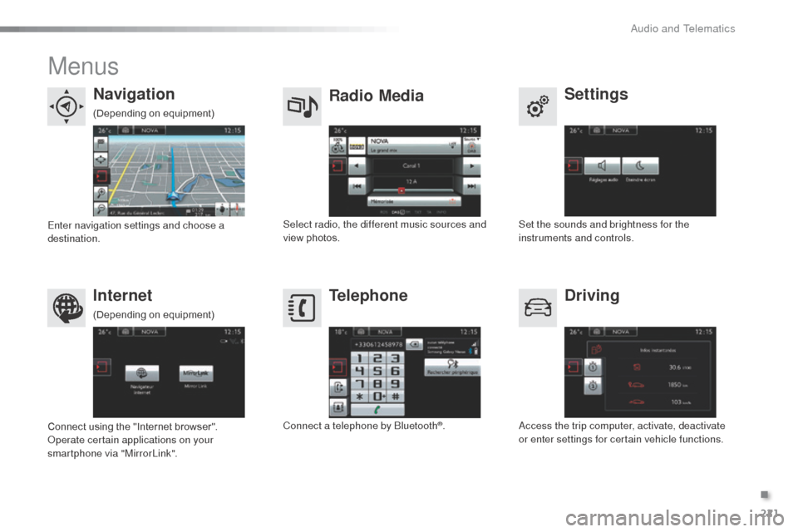Select the Infos instantanées fuel tab

(597, 350)
